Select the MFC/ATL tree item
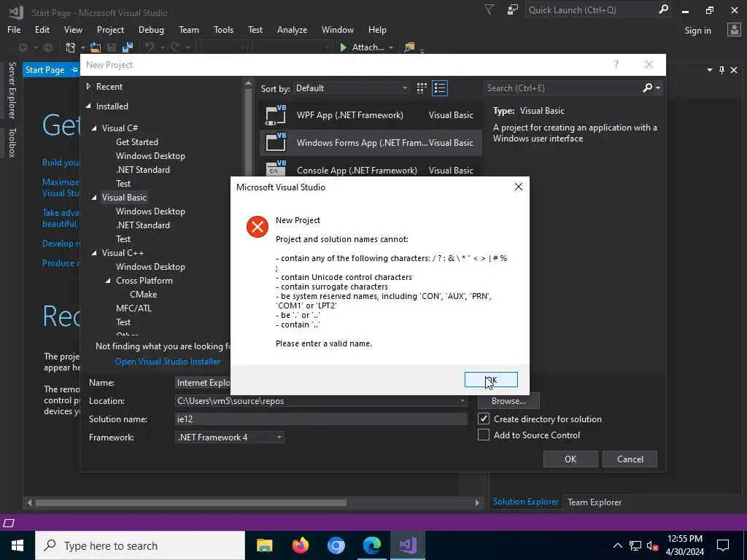The height and width of the screenshot is (560, 747). point(134,308)
